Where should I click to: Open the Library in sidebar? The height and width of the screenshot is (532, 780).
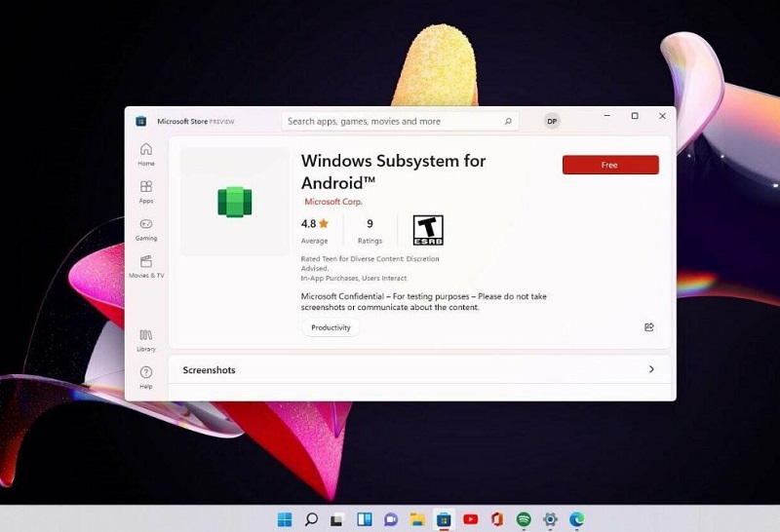tap(145, 338)
